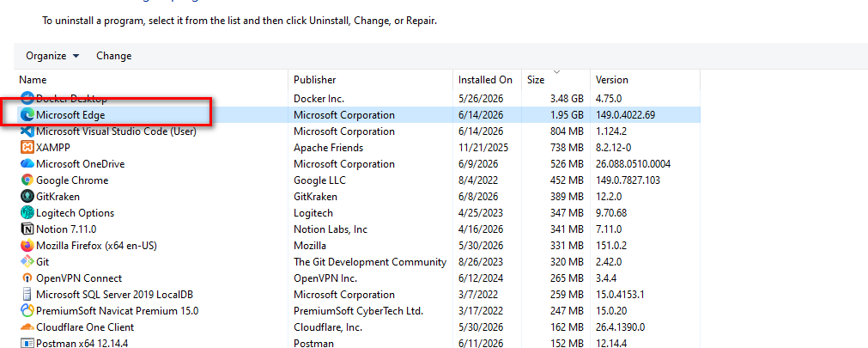Click publisher OpenVPN Inc.

[x=325, y=278]
